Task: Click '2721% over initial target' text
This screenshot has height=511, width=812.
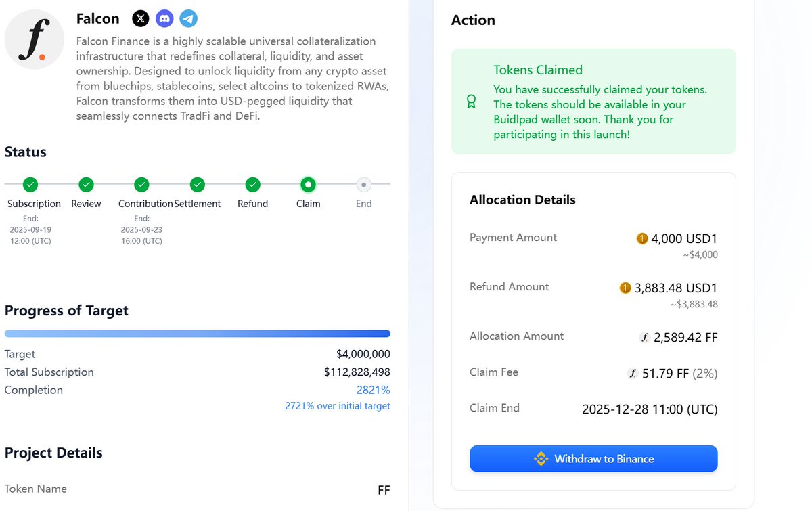Action: coord(338,406)
